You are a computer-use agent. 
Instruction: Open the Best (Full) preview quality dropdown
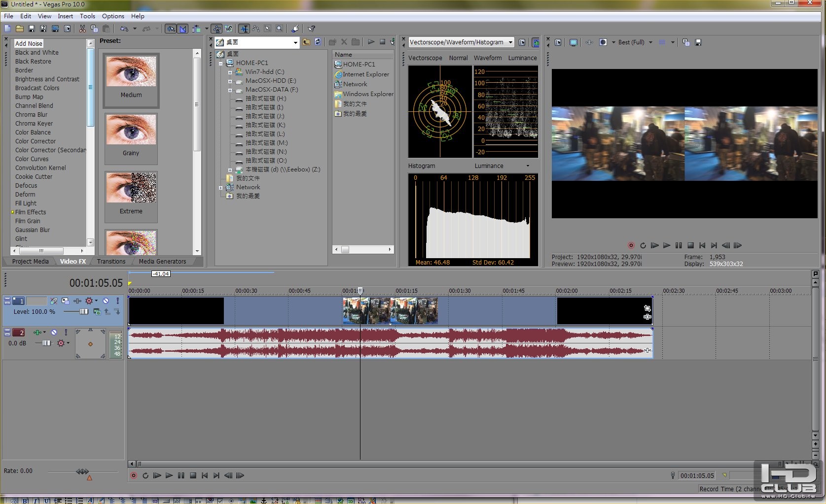tap(650, 42)
